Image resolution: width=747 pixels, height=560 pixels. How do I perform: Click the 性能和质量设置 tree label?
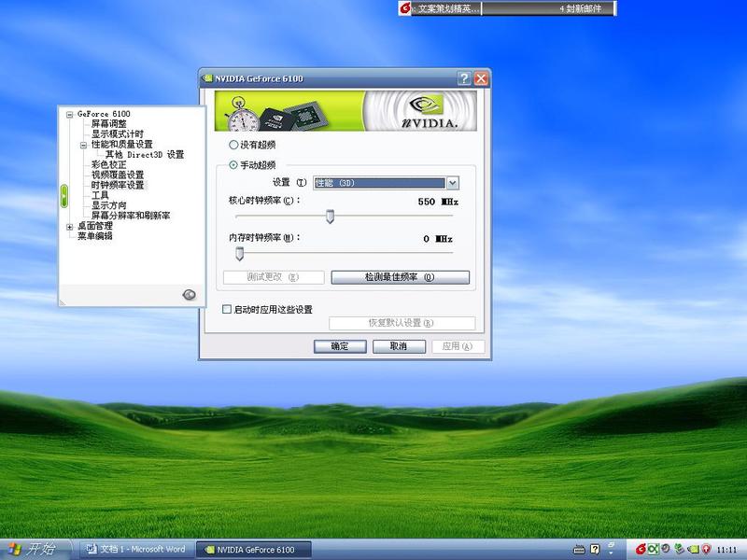[x=122, y=145]
